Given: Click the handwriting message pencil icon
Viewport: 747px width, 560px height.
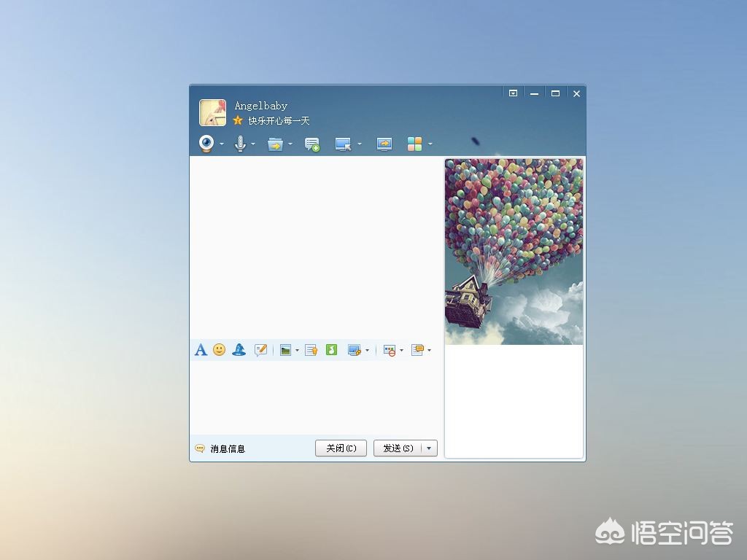Looking at the screenshot, I should click(260, 350).
